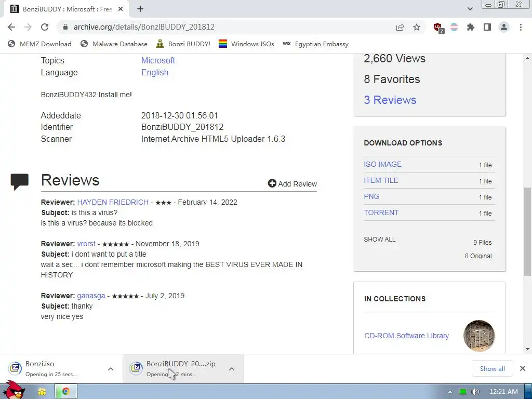Open the Angry Birds start button
Viewport: 532px width, 399px height.
pyautogui.click(x=14, y=391)
